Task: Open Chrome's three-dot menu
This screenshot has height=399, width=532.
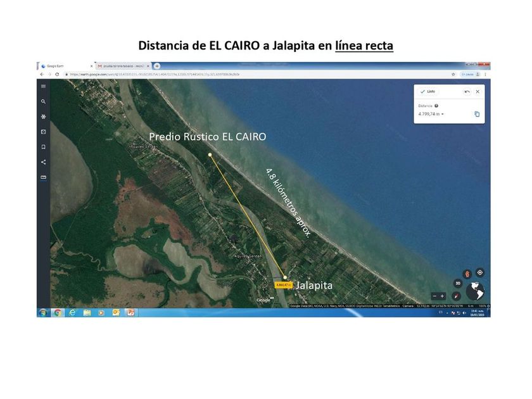Action: (485, 74)
